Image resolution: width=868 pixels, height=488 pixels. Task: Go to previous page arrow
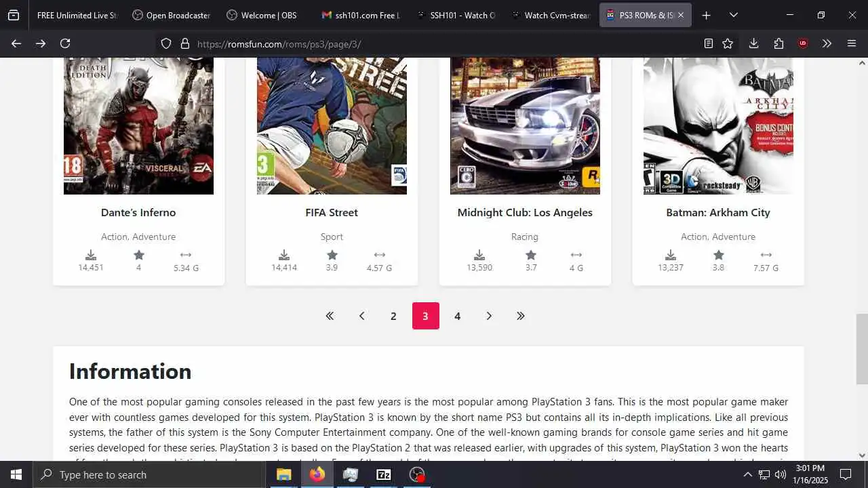[361, 316]
